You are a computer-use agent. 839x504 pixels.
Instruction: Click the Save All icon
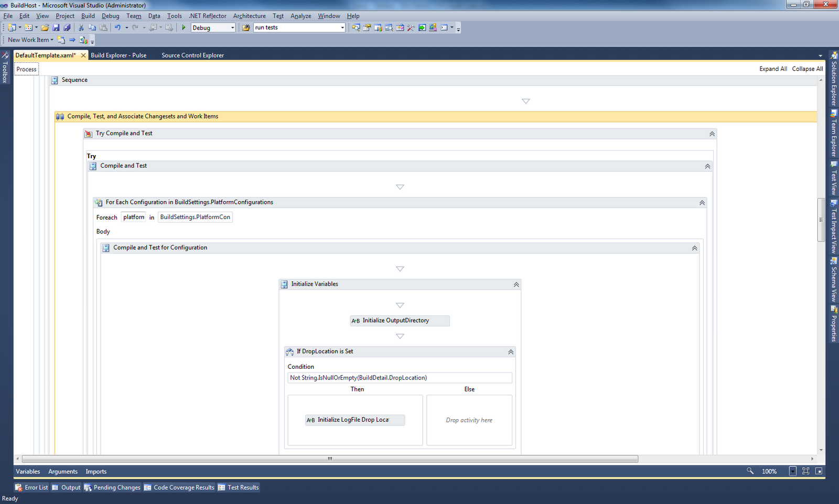(x=67, y=28)
